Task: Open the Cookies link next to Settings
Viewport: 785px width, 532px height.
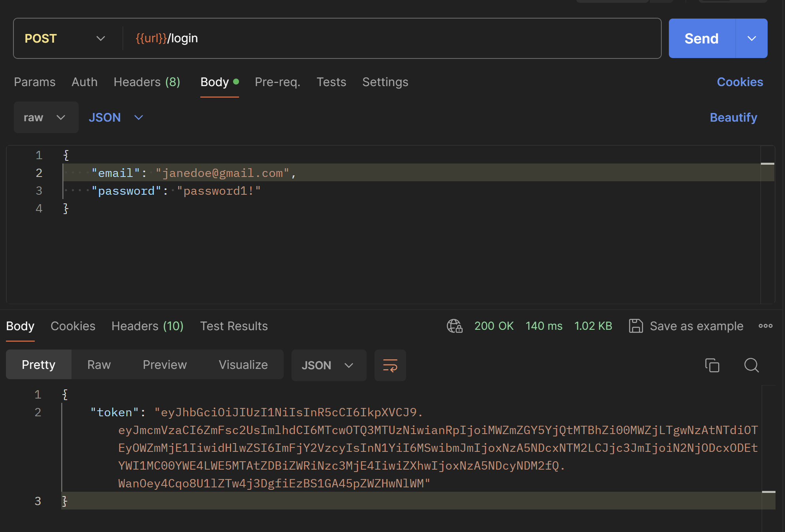Action: point(740,82)
